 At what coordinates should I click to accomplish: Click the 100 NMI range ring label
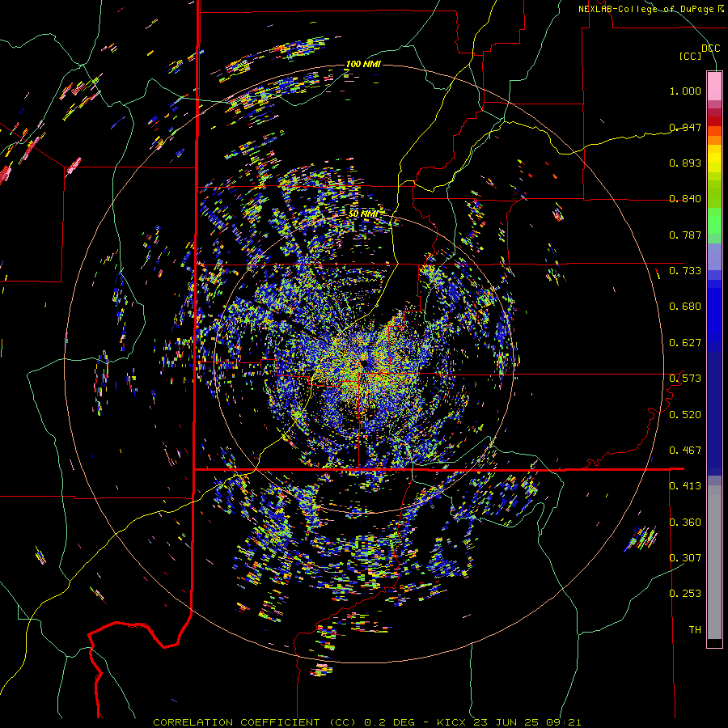[363, 64]
